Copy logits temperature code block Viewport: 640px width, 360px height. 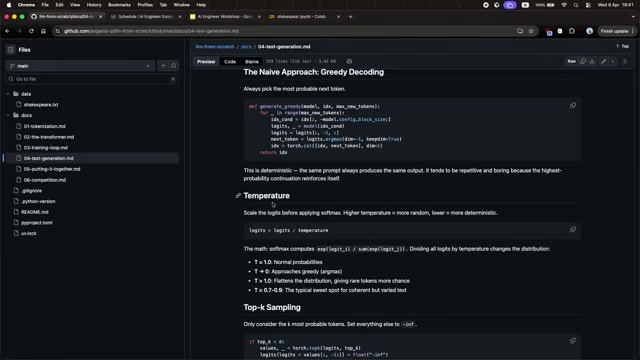click(573, 229)
